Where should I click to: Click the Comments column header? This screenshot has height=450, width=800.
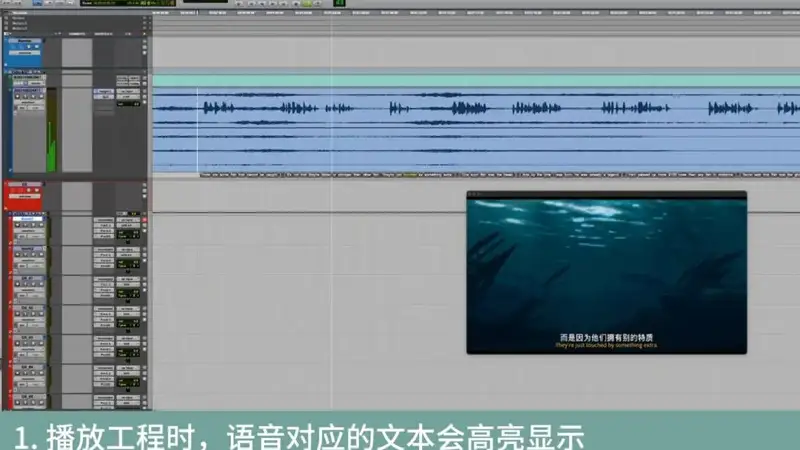77,34
